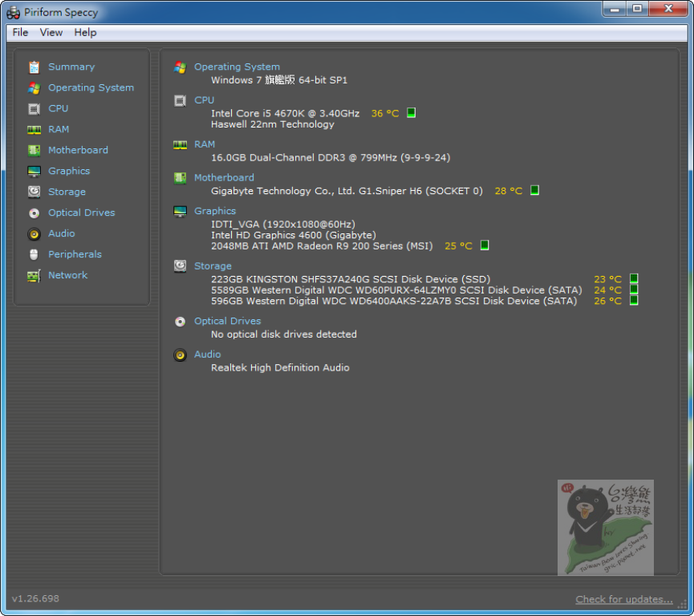Click the Optical Drives disc icon in summary panel
This screenshot has height=616, width=694.
(x=181, y=322)
